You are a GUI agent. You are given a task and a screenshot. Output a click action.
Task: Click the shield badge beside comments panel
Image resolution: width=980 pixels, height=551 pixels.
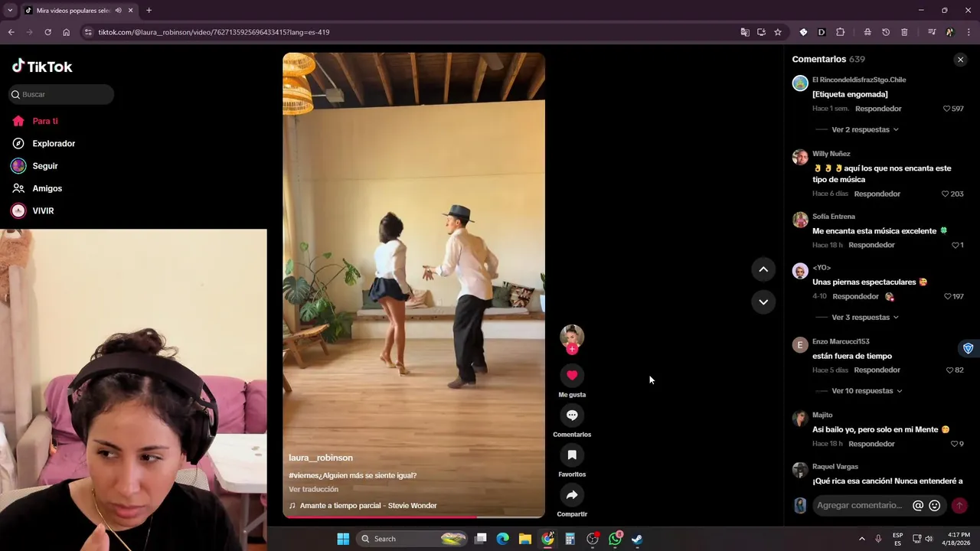click(968, 348)
